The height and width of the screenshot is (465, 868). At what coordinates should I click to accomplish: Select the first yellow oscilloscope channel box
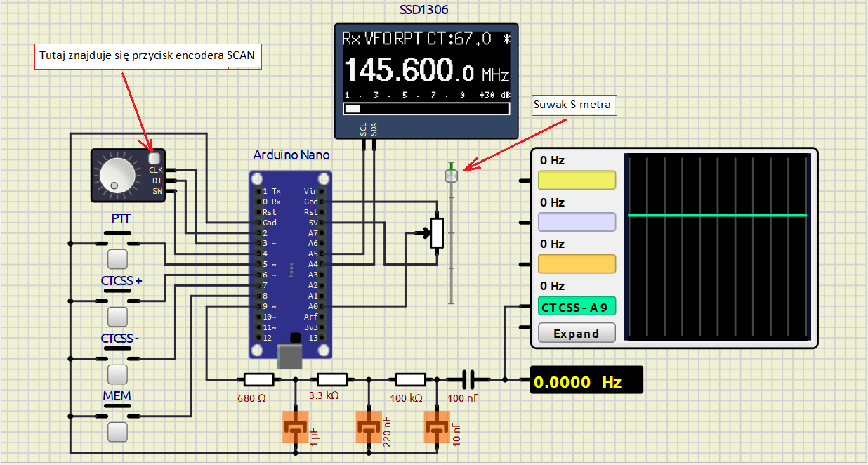click(x=577, y=180)
